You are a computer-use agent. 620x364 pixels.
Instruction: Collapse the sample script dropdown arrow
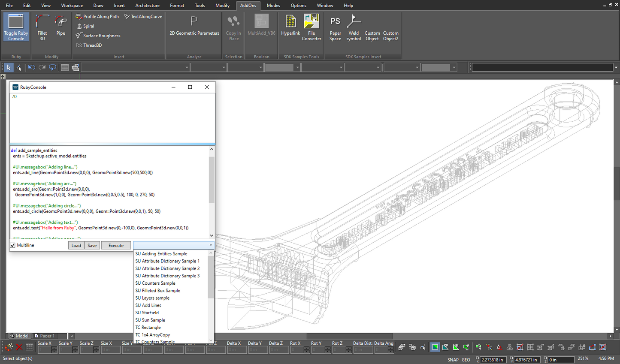pyautogui.click(x=210, y=245)
